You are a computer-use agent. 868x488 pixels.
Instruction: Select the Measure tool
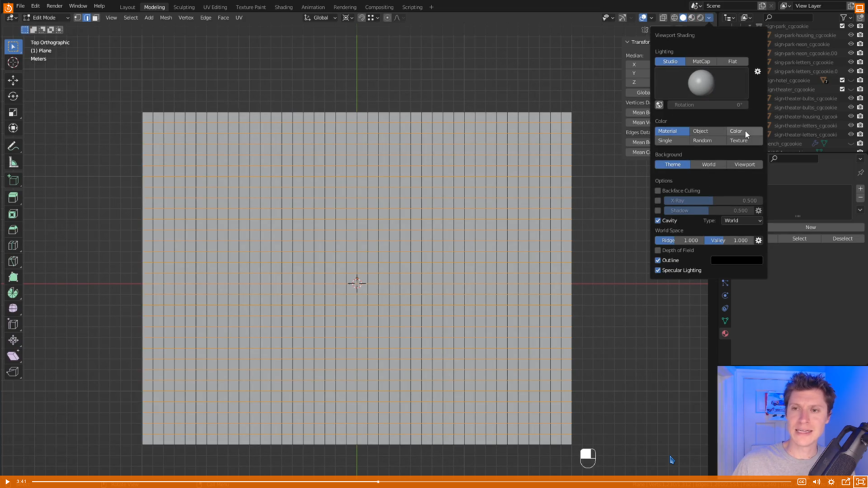[13, 162]
